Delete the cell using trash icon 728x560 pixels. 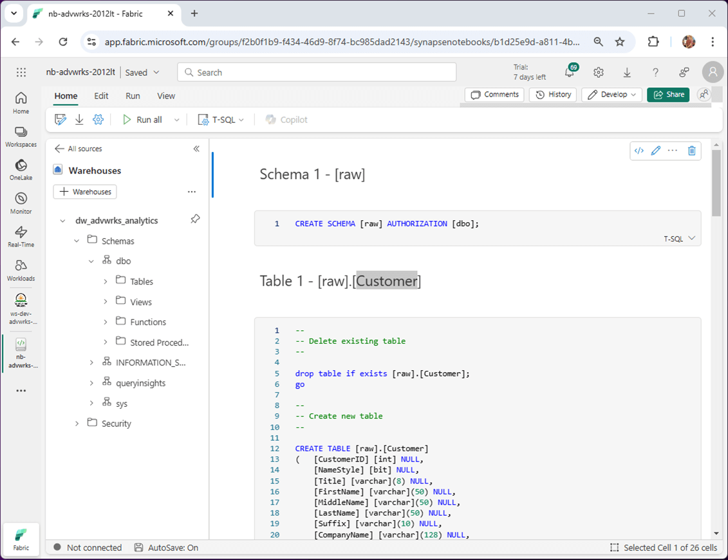click(692, 151)
